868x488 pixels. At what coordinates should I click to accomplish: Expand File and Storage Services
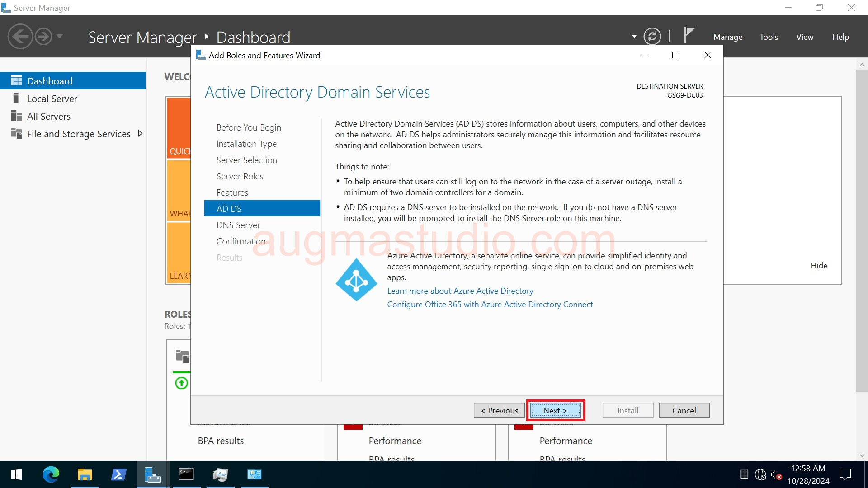pyautogui.click(x=140, y=134)
